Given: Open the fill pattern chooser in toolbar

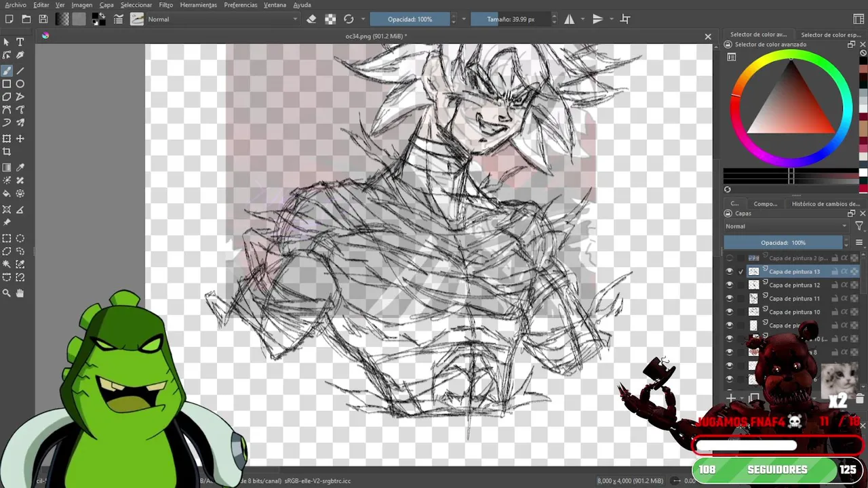Looking at the screenshot, I should (79, 19).
